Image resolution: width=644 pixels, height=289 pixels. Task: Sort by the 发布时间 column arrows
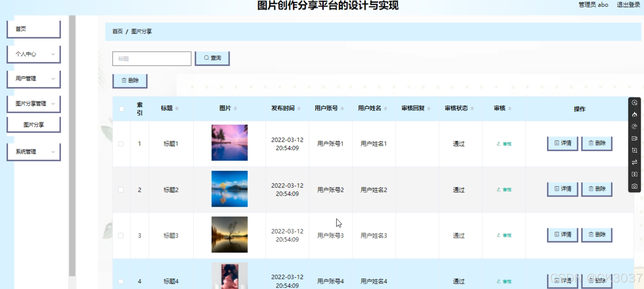pyautogui.click(x=299, y=108)
